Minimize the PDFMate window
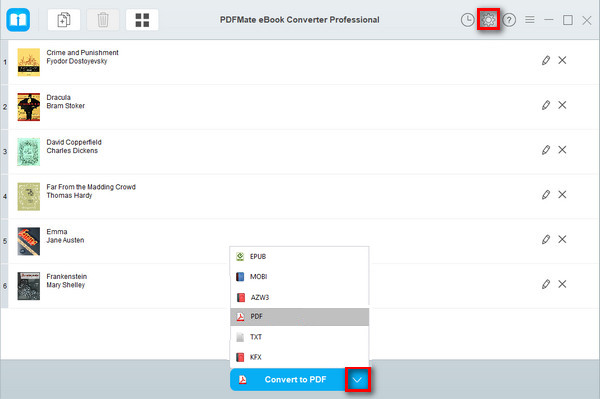The image size is (600, 399). tap(549, 20)
